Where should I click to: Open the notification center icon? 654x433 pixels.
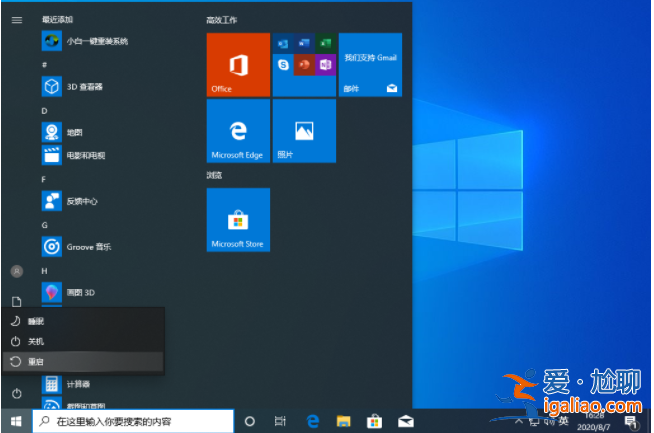[631, 422]
